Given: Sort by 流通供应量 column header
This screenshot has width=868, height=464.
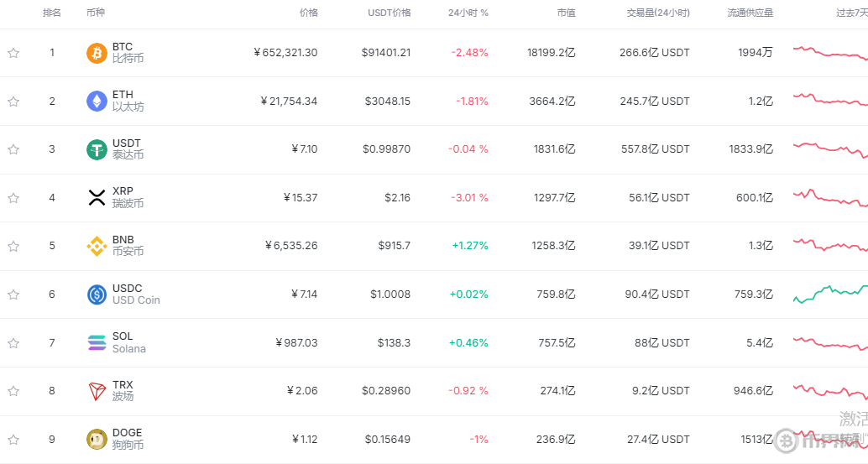Looking at the screenshot, I should [x=750, y=13].
